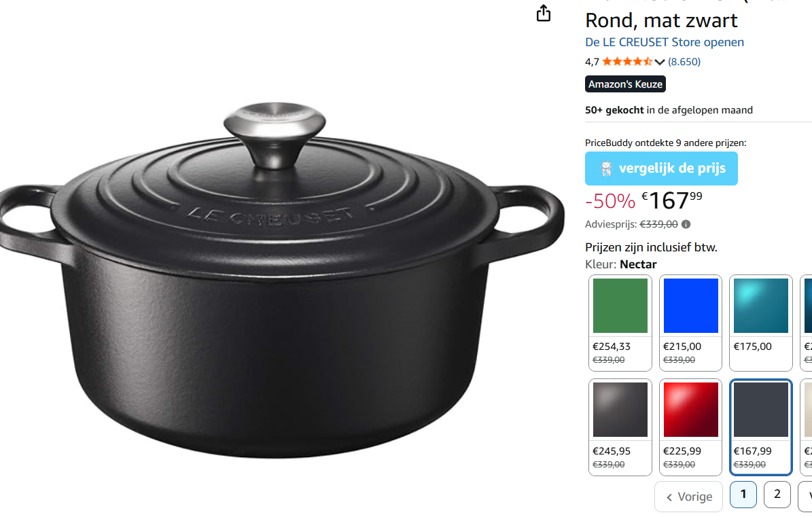
Task: Open the 8.650 reviews link
Action: click(684, 62)
